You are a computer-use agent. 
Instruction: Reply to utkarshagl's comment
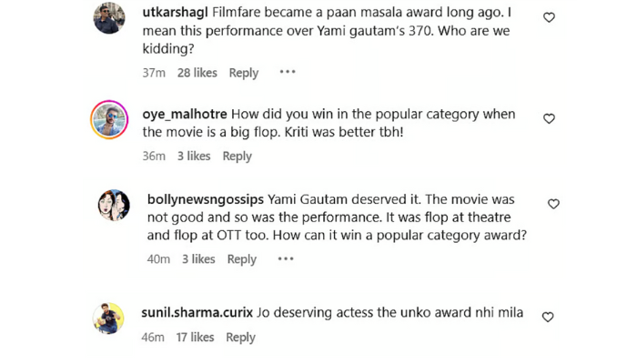click(x=243, y=73)
